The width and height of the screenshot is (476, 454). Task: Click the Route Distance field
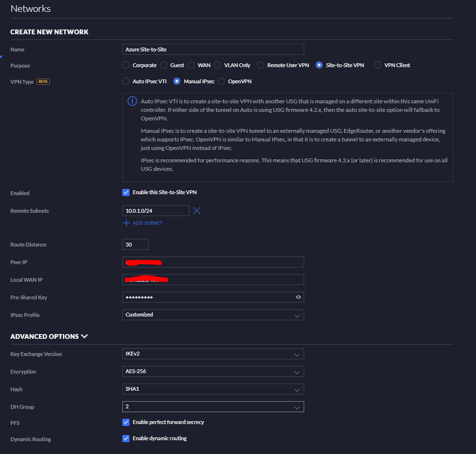[135, 245]
